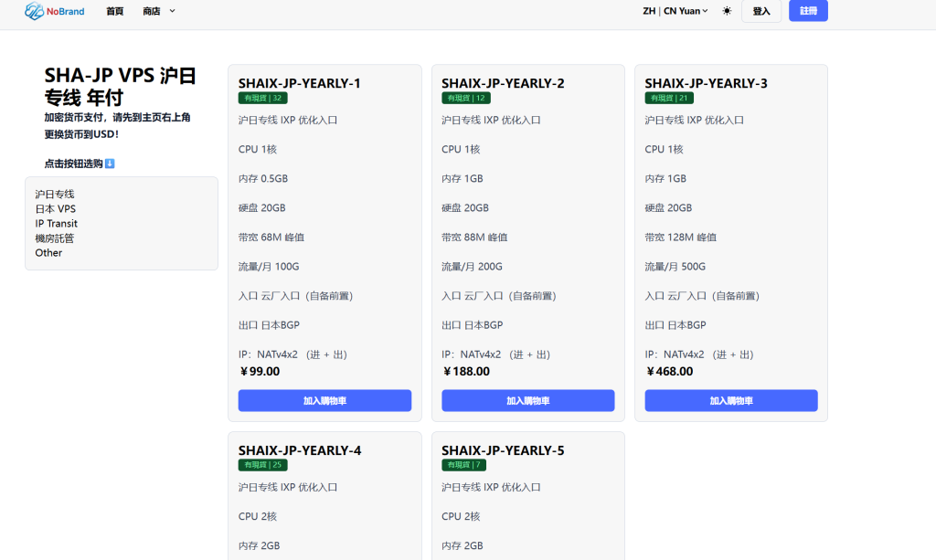Add SHAIX-JP-YEARLY-2 to cart
Screen dimensions: 936x560
click(x=527, y=401)
